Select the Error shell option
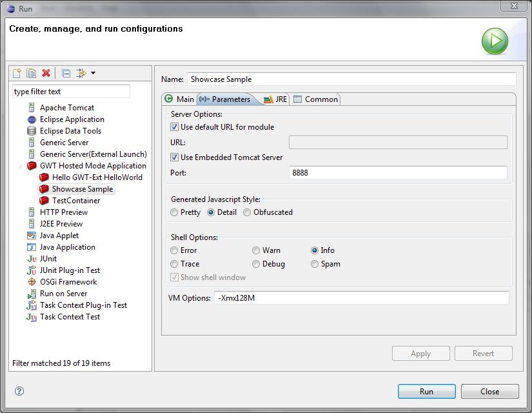 [x=174, y=250]
